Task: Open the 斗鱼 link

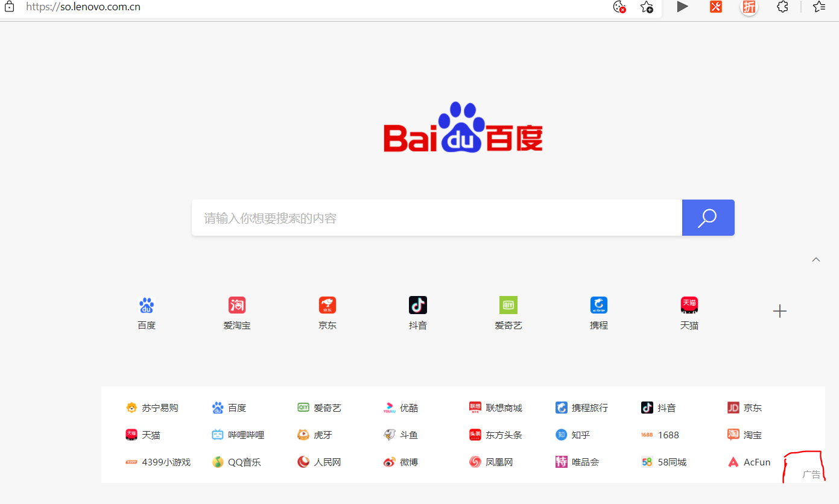Action: coord(401,435)
